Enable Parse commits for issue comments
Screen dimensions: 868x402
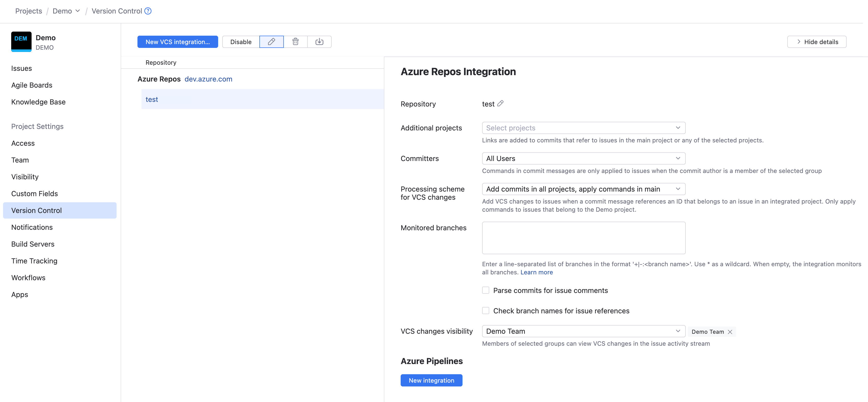(486, 290)
